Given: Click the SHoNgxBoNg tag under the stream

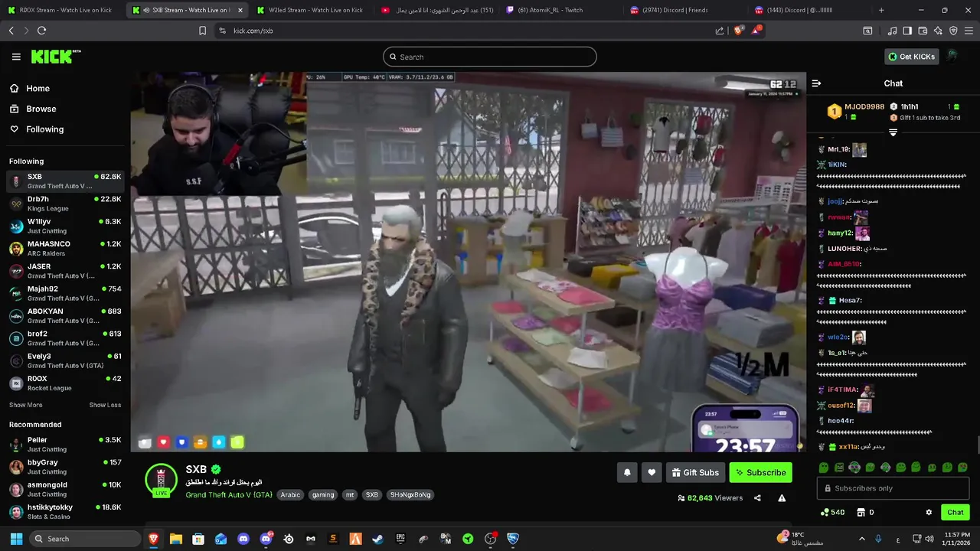Looking at the screenshot, I should click(410, 495).
